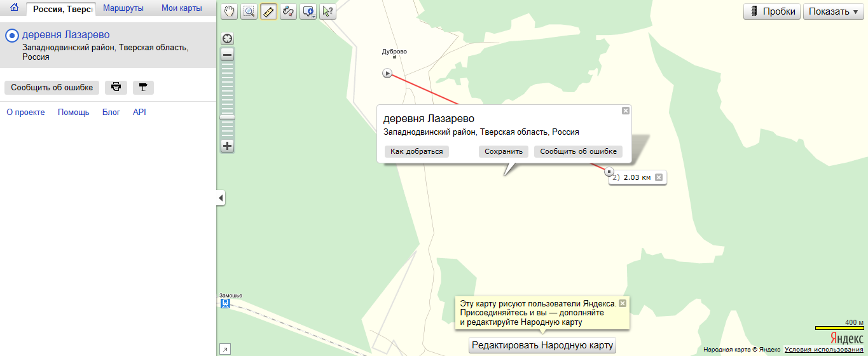Select the zoom-to-area magnifier tool
Screen dimensions: 868x356
point(249,11)
